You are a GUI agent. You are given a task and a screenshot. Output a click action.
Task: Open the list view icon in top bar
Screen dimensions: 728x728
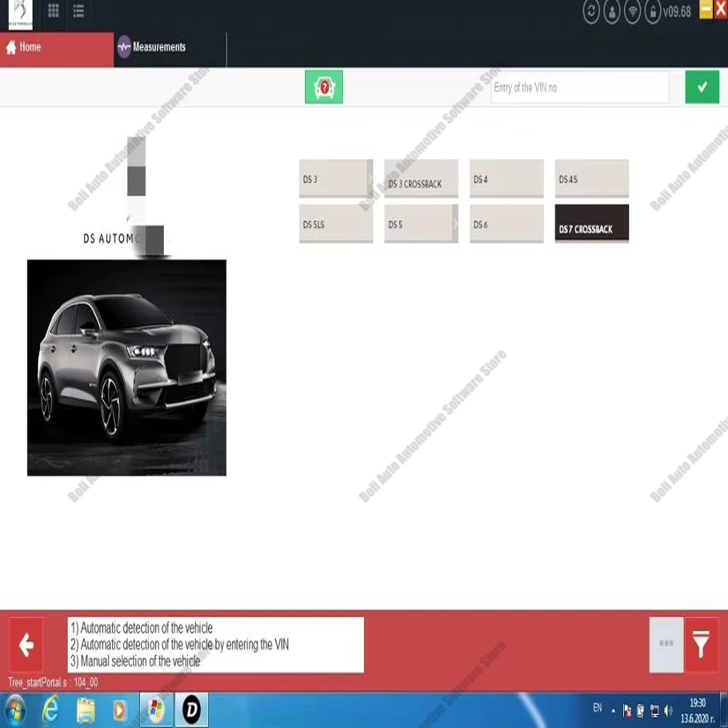point(79,11)
